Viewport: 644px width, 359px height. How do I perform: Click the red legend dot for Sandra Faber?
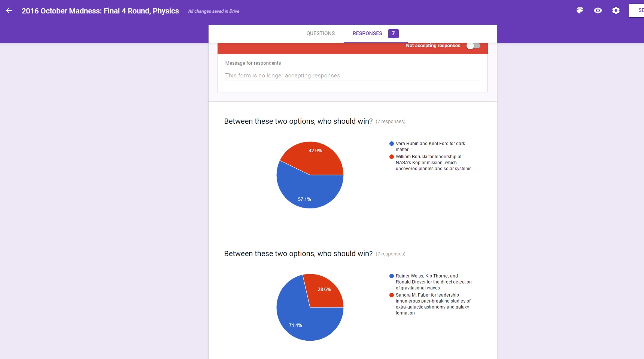click(392, 295)
